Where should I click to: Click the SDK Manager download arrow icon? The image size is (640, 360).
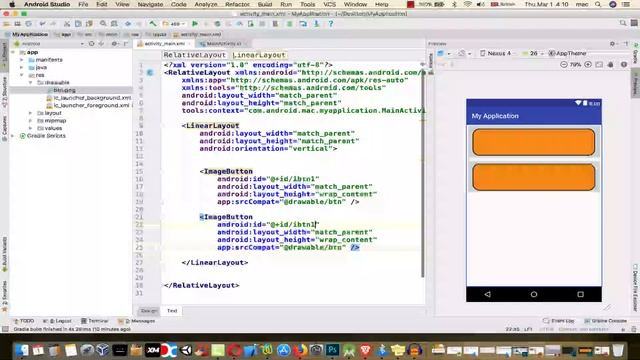(x=316, y=24)
